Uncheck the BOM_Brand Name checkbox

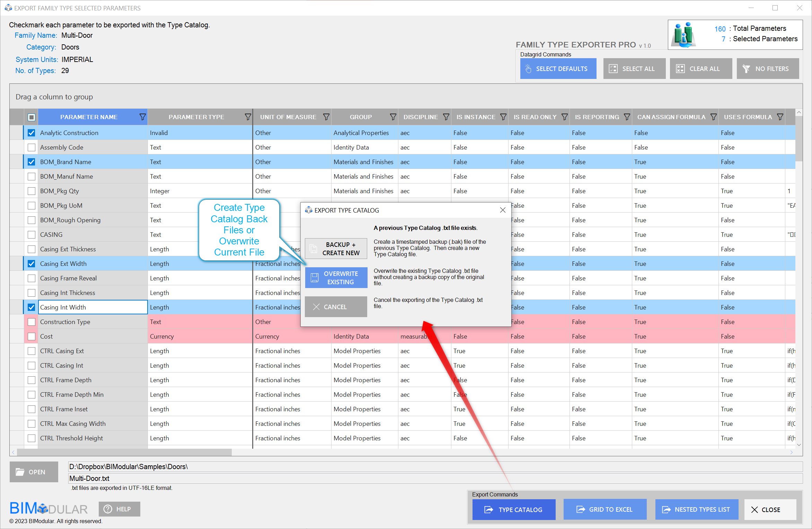point(31,162)
